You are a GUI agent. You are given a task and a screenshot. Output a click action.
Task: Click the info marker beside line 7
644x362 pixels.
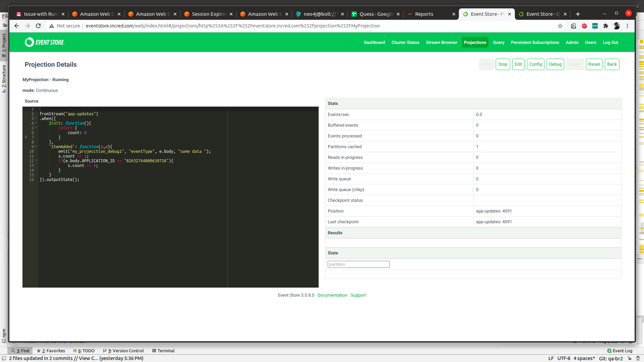26,137
